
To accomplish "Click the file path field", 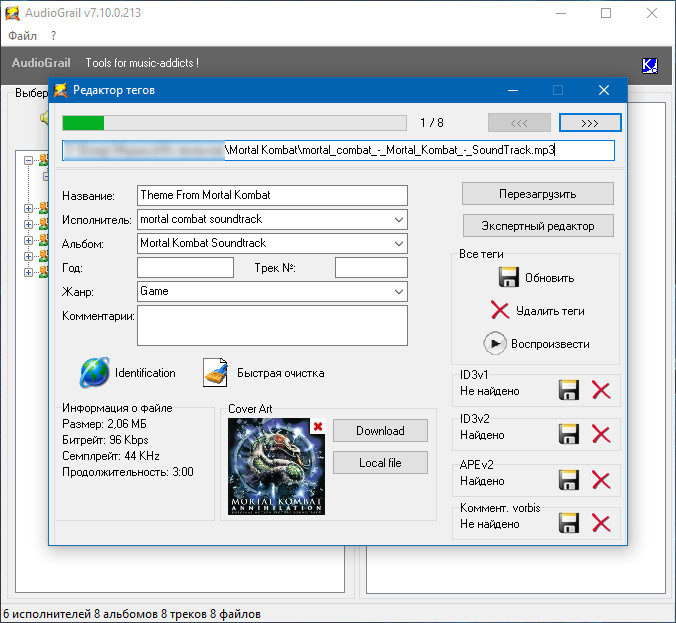I will click(338, 150).
